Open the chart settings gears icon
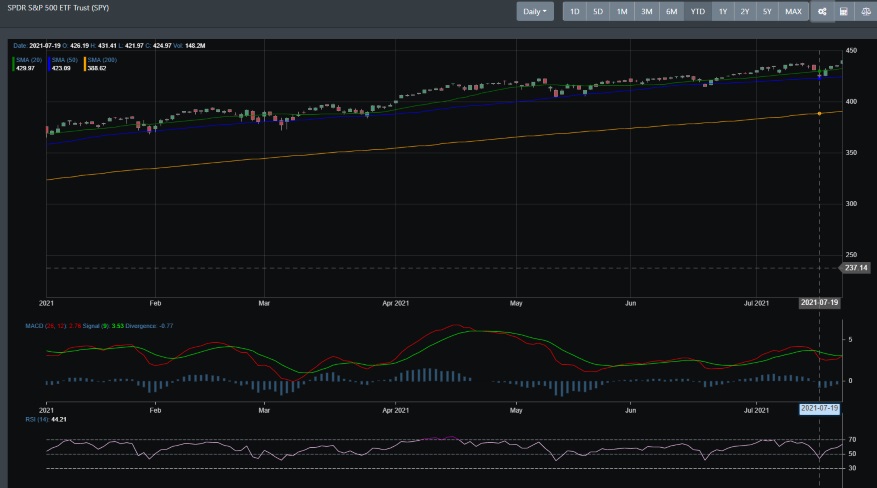Screen dimensions: 877x488 tap(822, 12)
